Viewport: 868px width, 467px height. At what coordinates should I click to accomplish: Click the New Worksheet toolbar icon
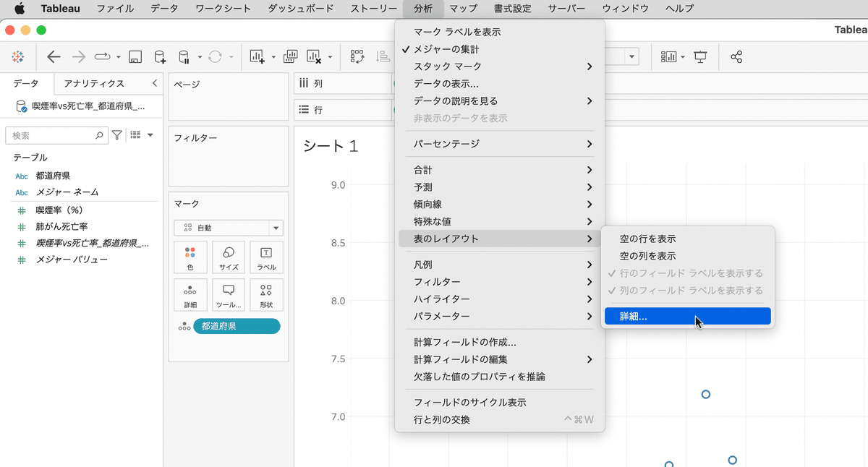[x=257, y=56]
